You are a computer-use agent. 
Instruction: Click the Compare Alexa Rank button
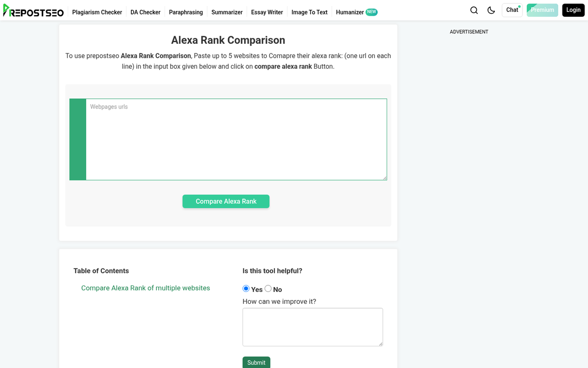click(x=226, y=201)
